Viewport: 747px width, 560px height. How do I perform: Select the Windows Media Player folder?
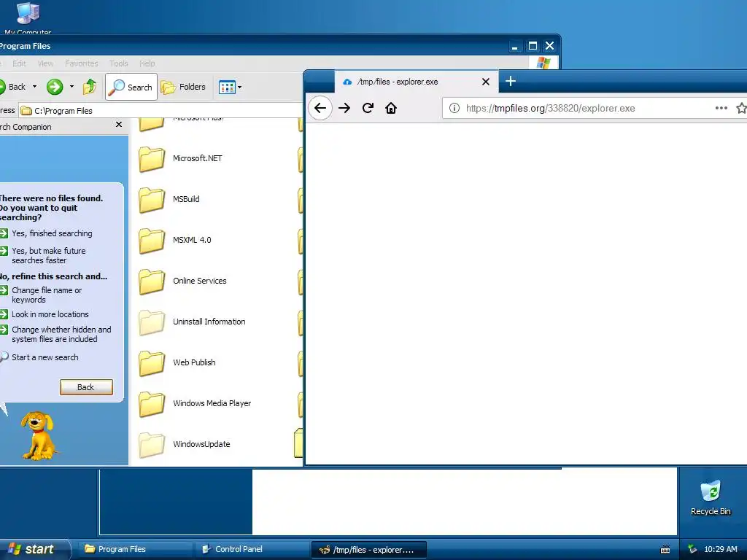tap(195, 403)
